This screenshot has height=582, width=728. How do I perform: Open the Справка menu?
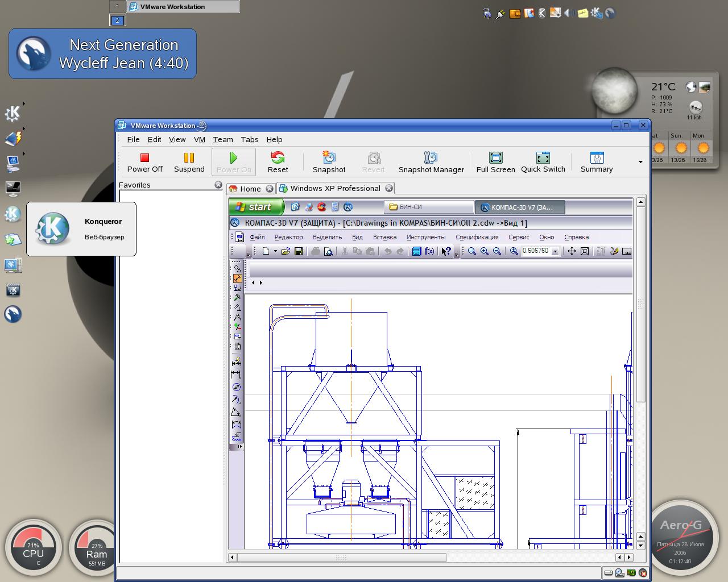pyautogui.click(x=576, y=237)
